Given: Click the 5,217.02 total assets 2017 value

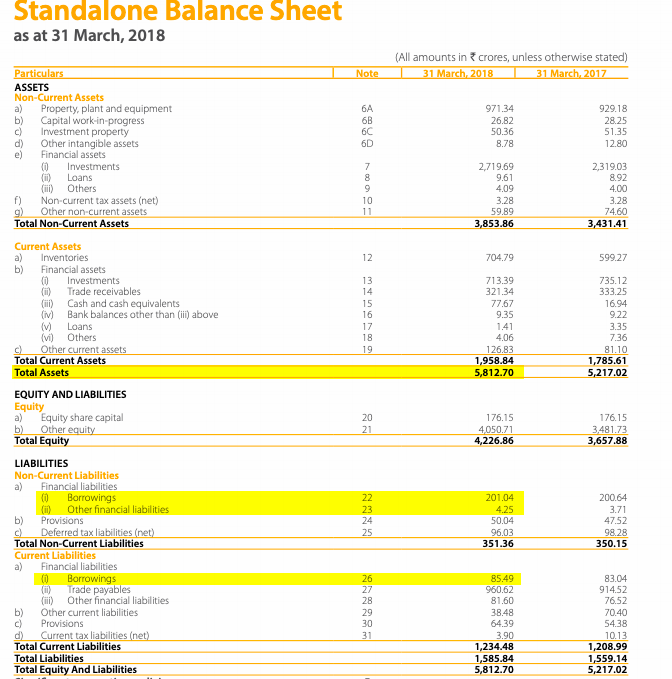Looking at the screenshot, I should click(x=607, y=372).
